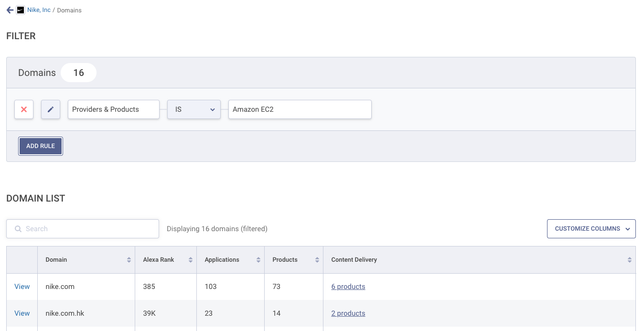Expand the Customize Columns dropdown

click(x=591, y=229)
